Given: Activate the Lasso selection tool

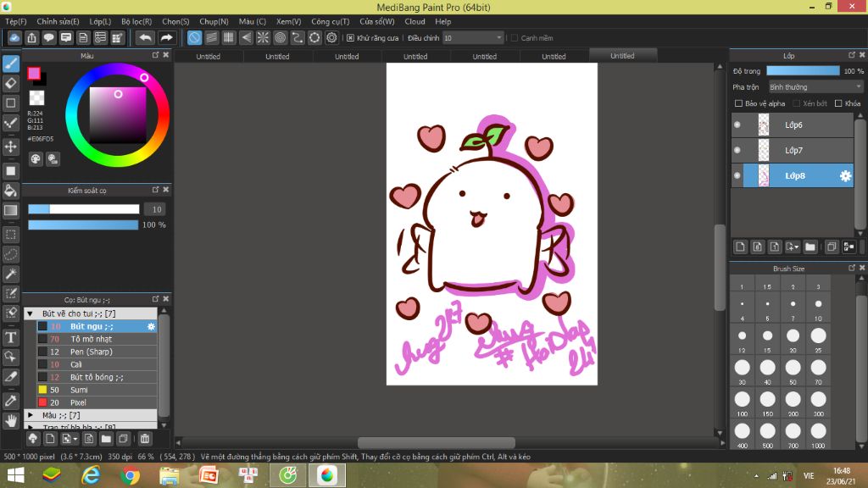Looking at the screenshot, I should (11, 254).
